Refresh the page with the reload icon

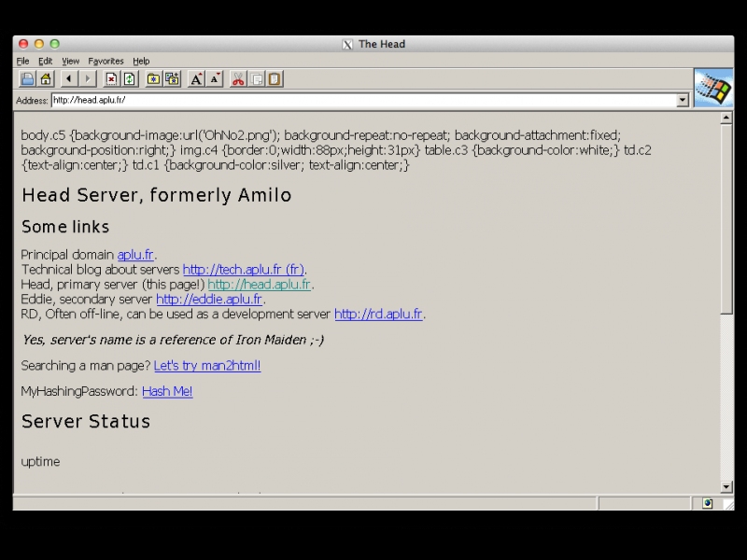[x=129, y=79]
